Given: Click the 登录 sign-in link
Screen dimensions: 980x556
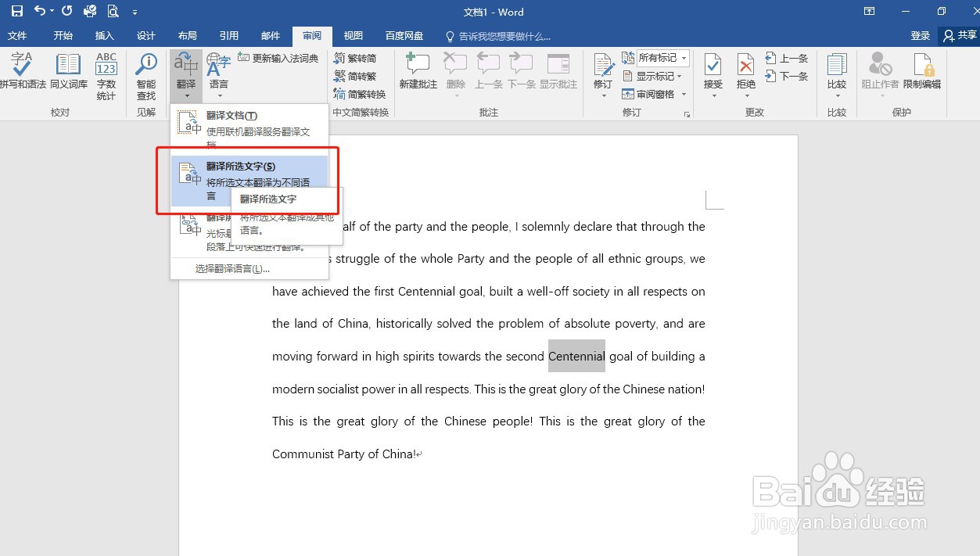Looking at the screenshot, I should (x=921, y=35).
